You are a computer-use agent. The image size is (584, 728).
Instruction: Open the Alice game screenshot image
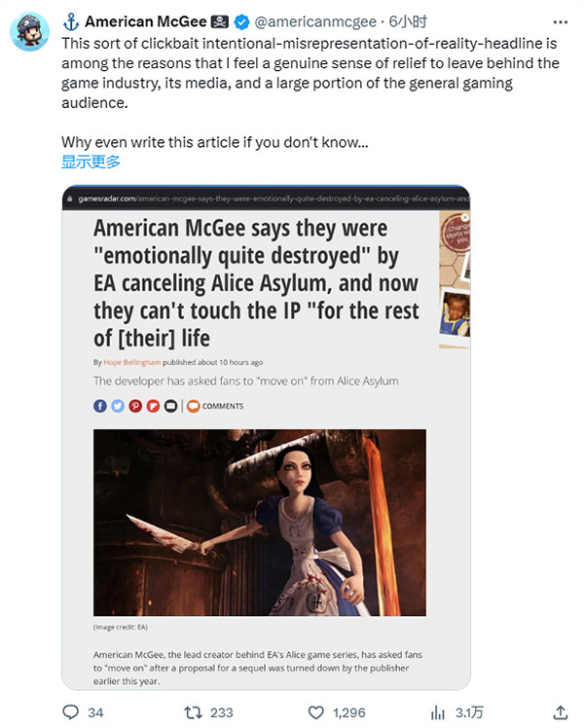(x=260, y=523)
